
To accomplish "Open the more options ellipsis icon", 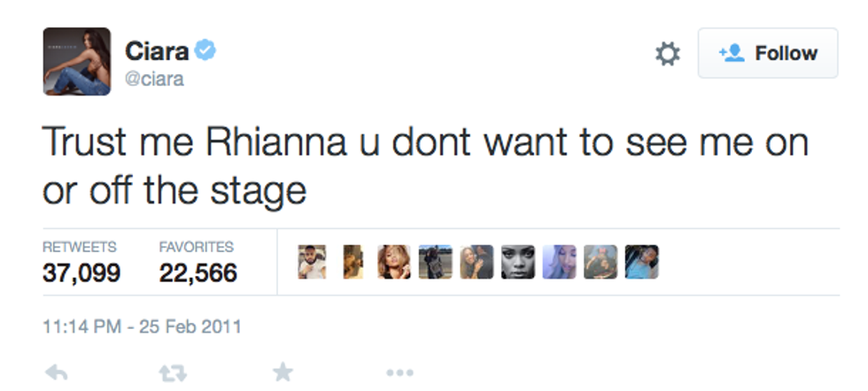I will (x=399, y=372).
